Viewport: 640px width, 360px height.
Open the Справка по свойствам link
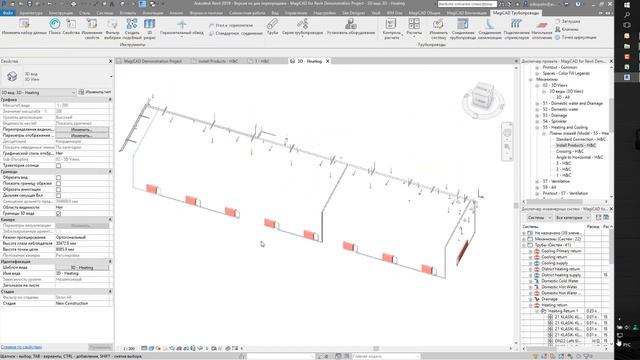(x=21, y=347)
